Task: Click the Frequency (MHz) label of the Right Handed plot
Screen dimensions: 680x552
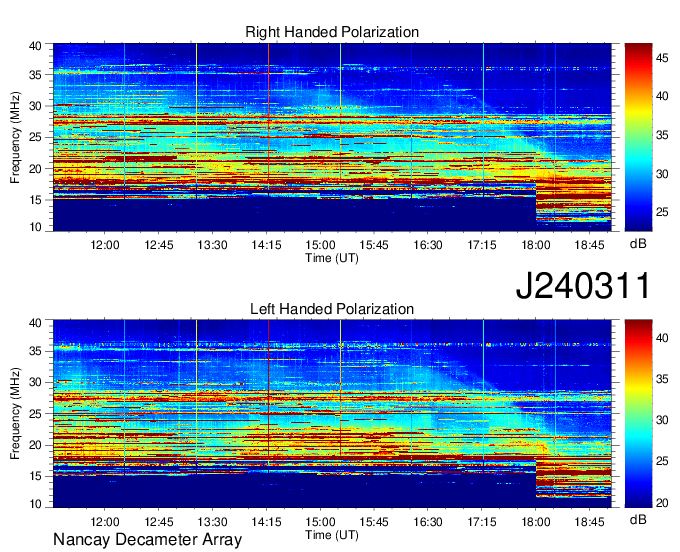Action: click(x=15, y=137)
